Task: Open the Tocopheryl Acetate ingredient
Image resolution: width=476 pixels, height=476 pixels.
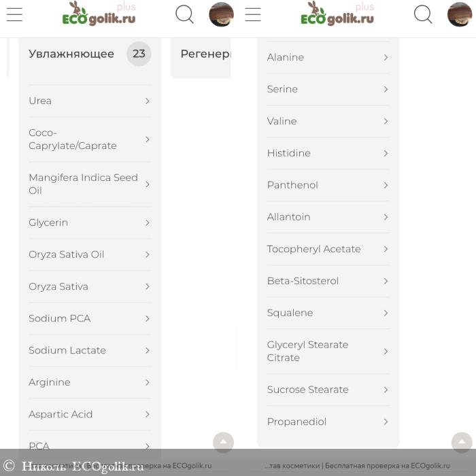Action: (x=328, y=249)
